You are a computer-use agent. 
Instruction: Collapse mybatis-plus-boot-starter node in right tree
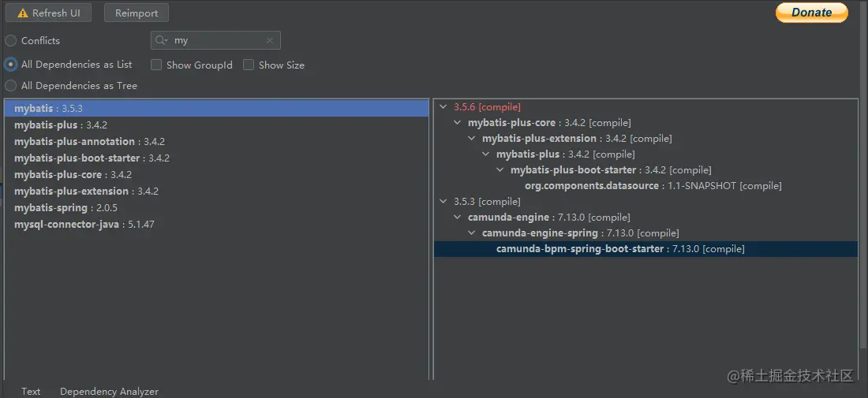pos(499,169)
